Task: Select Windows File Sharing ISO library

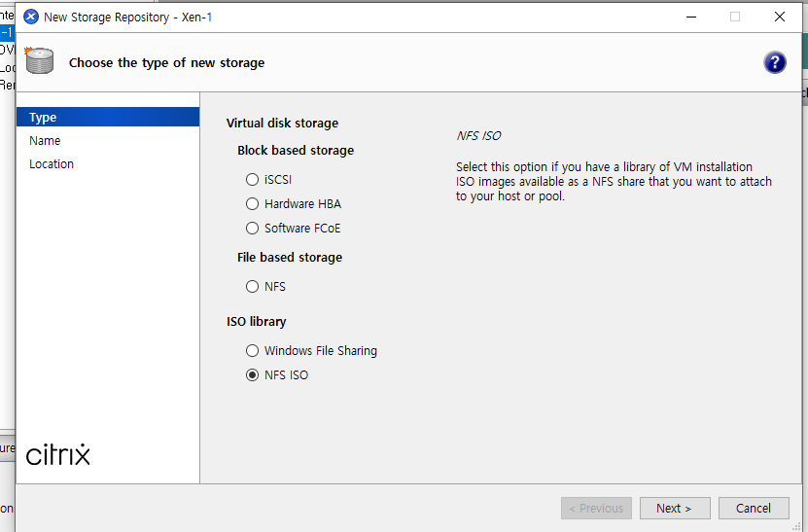Action: (253, 351)
